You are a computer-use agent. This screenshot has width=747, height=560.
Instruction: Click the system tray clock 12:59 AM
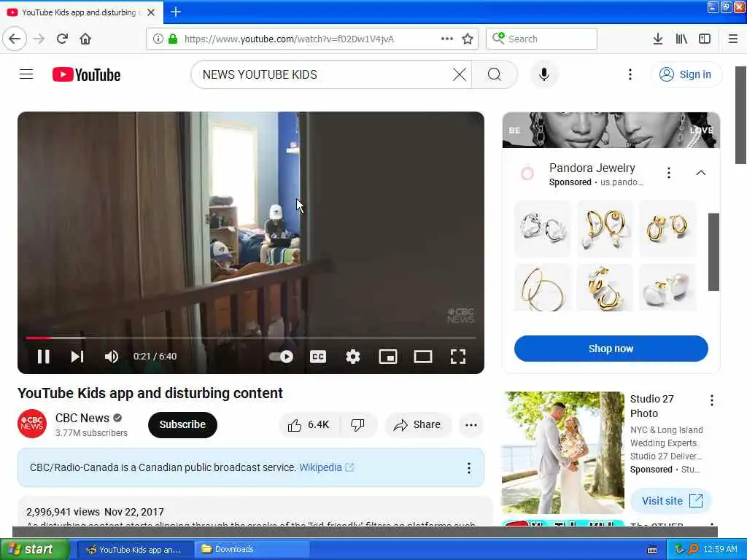click(720, 550)
